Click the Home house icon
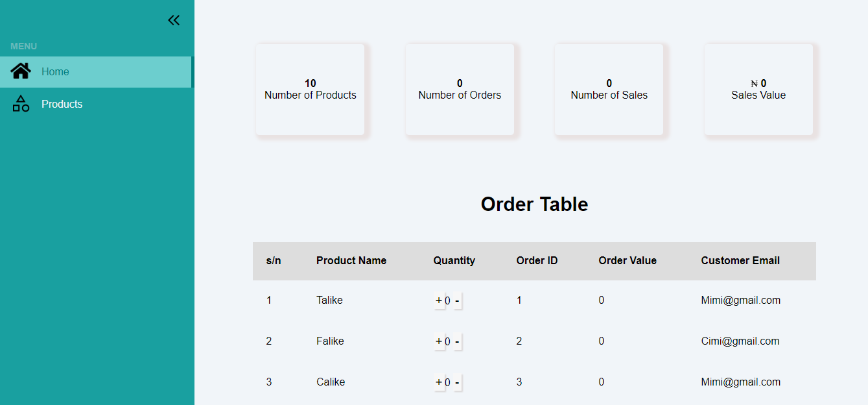This screenshot has width=868, height=405. 21,71
